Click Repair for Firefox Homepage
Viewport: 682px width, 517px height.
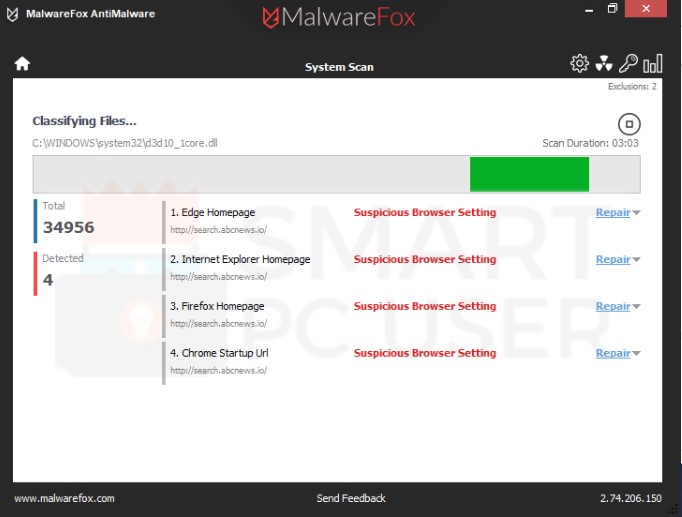(613, 306)
